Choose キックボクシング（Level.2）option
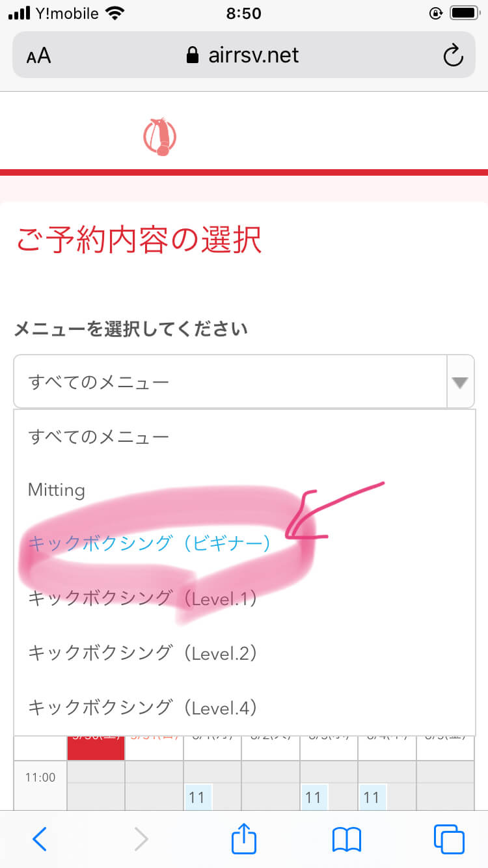The image size is (488, 868). click(143, 653)
